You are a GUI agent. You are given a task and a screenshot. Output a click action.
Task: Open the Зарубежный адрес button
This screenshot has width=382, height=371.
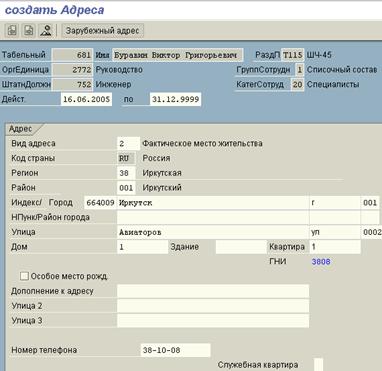102,31
